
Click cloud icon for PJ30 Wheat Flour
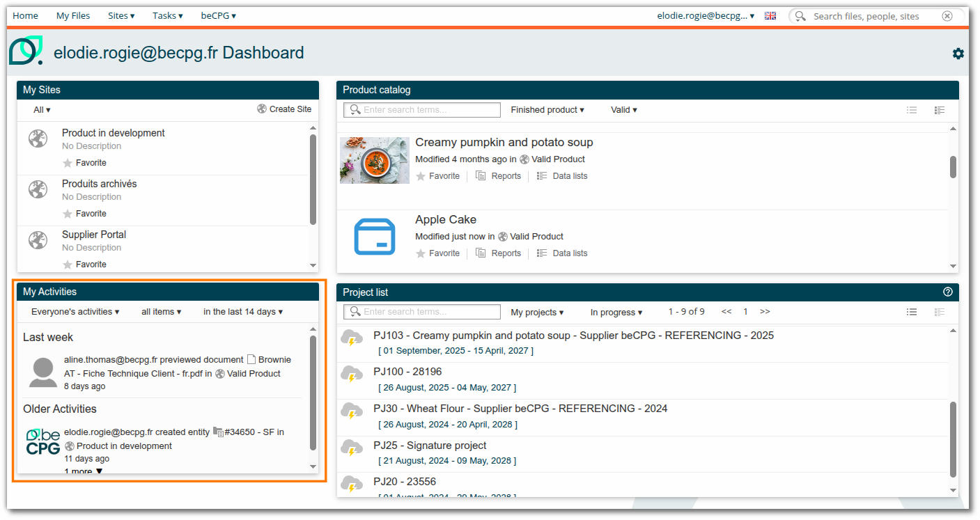click(x=352, y=411)
